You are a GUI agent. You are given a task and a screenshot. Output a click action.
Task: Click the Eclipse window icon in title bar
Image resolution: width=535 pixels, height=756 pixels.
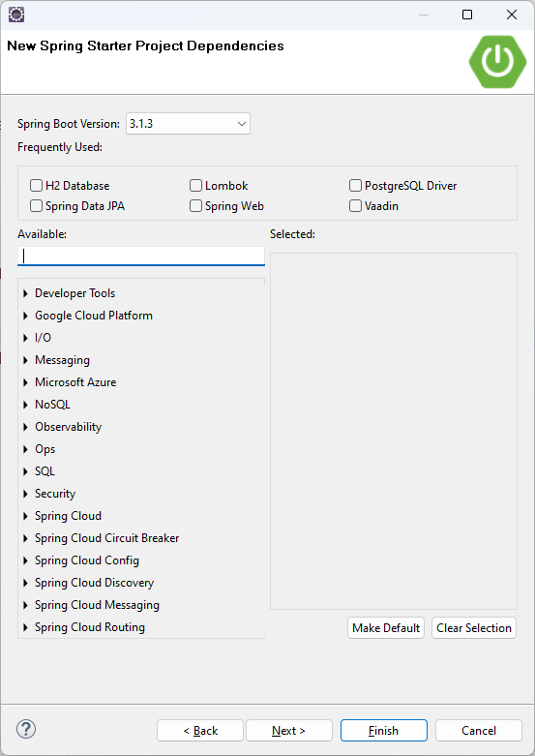(x=16, y=15)
